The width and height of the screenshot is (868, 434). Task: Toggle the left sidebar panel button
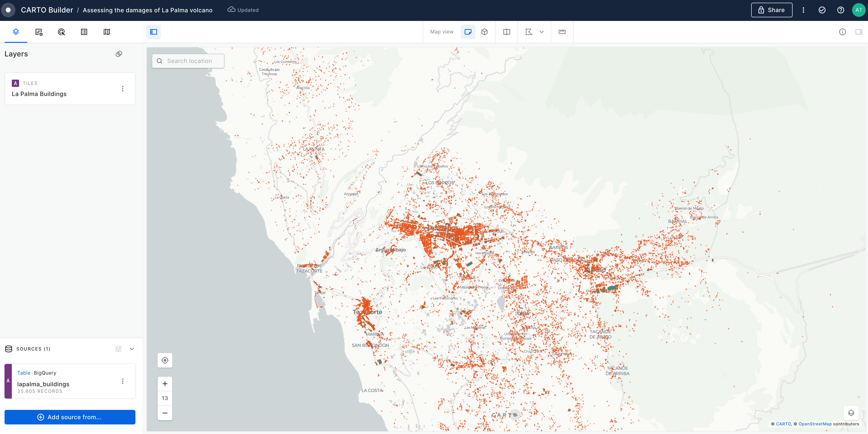click(154, 32)
